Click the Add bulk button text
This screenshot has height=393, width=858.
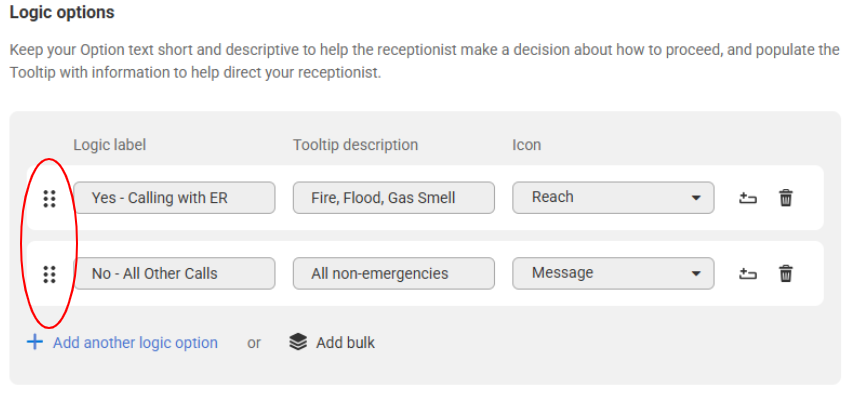pyautogui.click(x=345, y=343)
